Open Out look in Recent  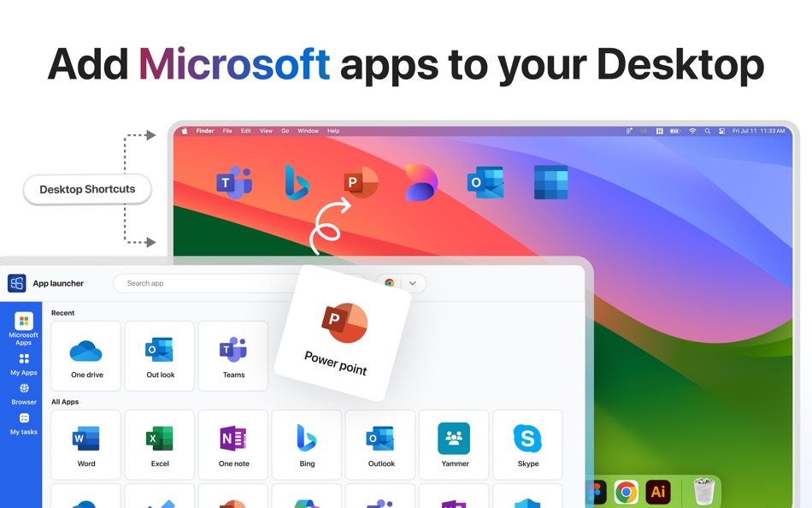(x=160, y=356)
